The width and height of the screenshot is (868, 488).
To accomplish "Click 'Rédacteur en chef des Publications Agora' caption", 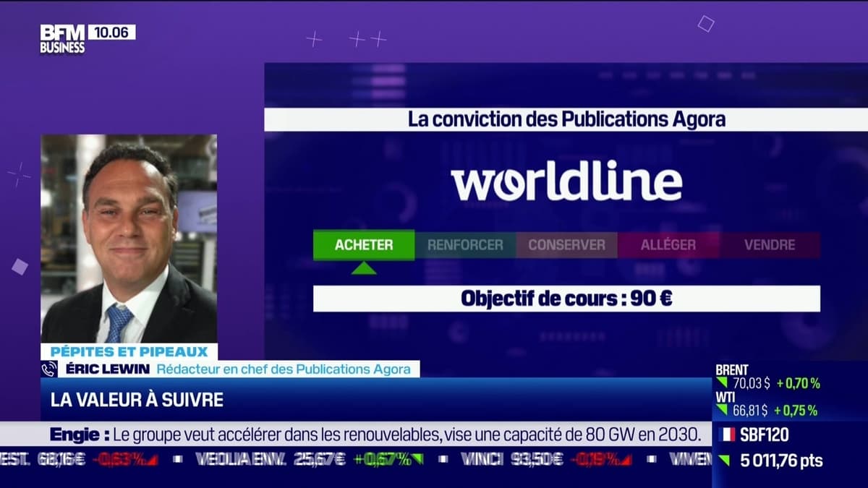I will click(284, 369).
